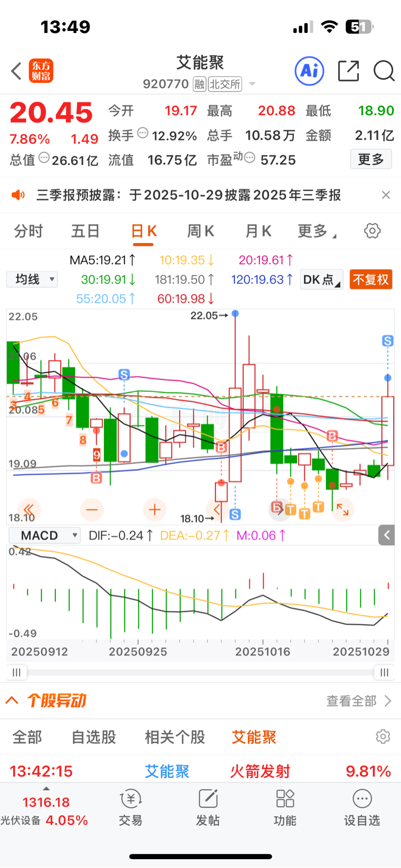Open the MACD indicator dropdown

click(x=45, y=536)
